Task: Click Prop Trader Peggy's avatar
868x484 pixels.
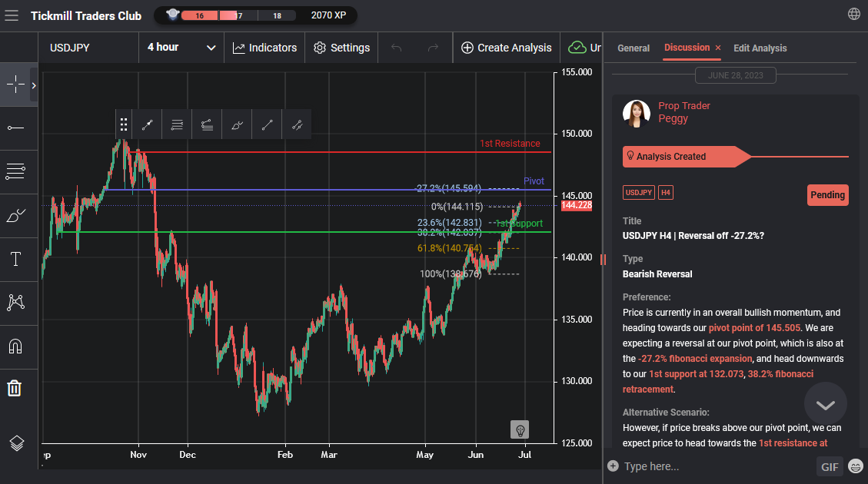Action: coord(636,114)
